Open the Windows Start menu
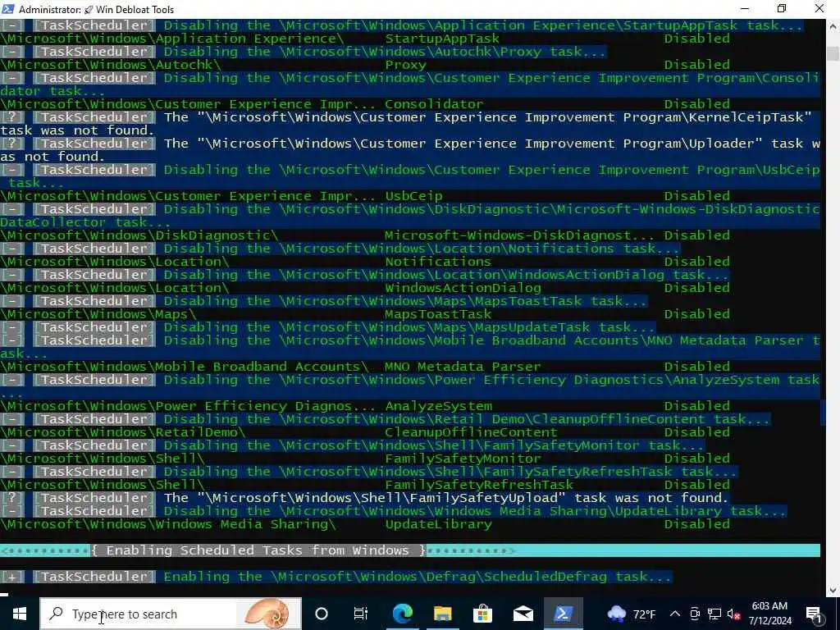The height and width of the screenshot is (630, 840). click(20, 614)
